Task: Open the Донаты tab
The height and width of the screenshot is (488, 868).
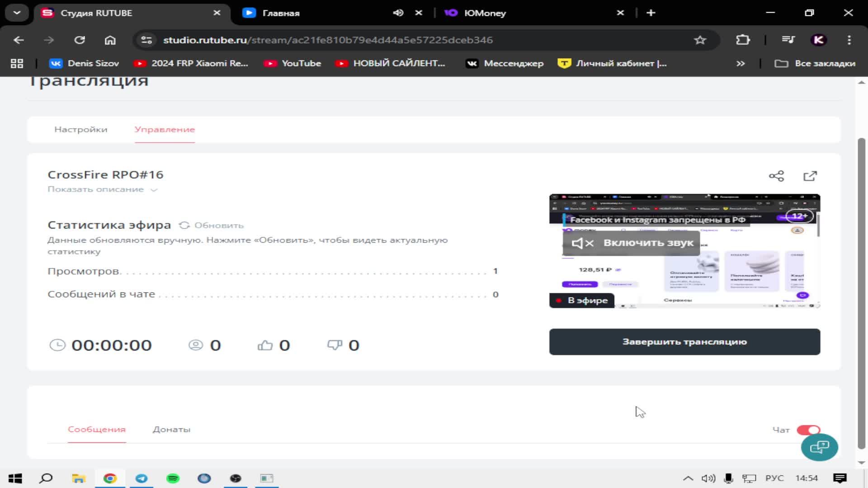Action: [x=171, y=429]
